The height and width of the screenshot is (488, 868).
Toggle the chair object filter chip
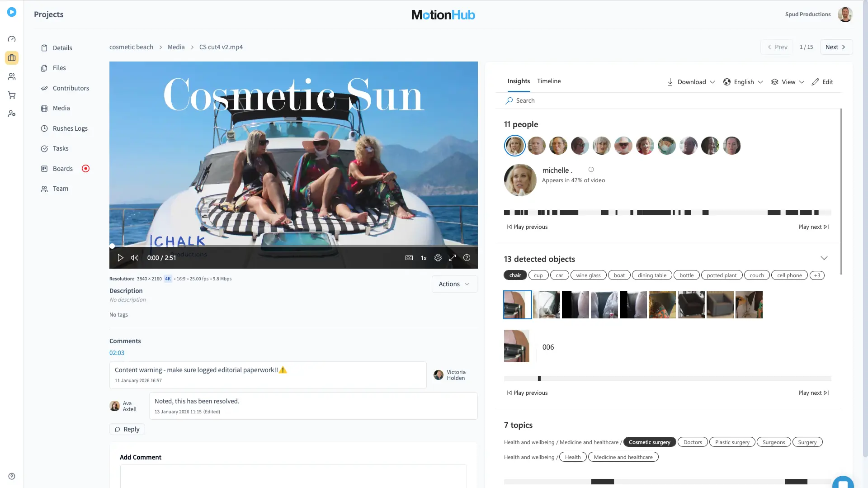[515, 275]
